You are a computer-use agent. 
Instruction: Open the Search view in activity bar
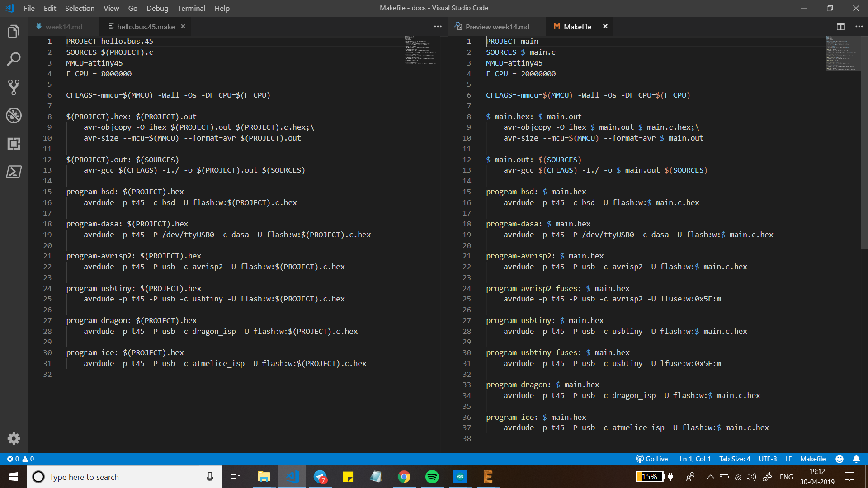pyautogui.click(x=14, y=59)
